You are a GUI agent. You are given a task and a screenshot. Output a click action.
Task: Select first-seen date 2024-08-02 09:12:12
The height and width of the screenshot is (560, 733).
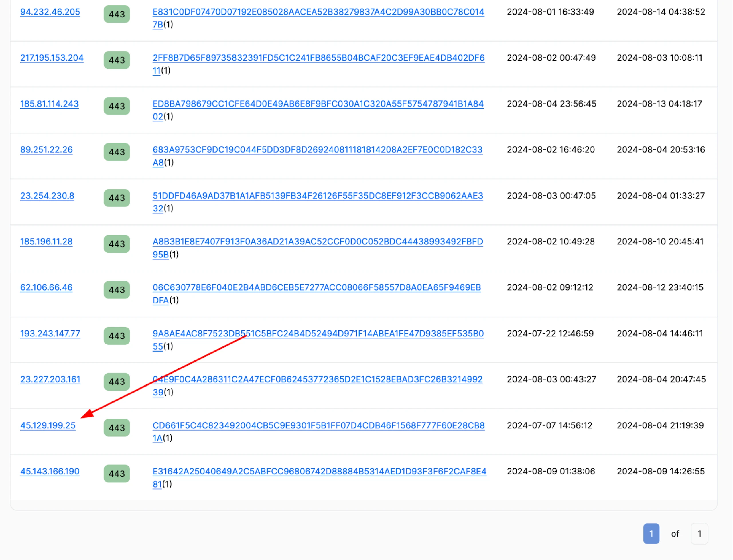tap(550, 288)
